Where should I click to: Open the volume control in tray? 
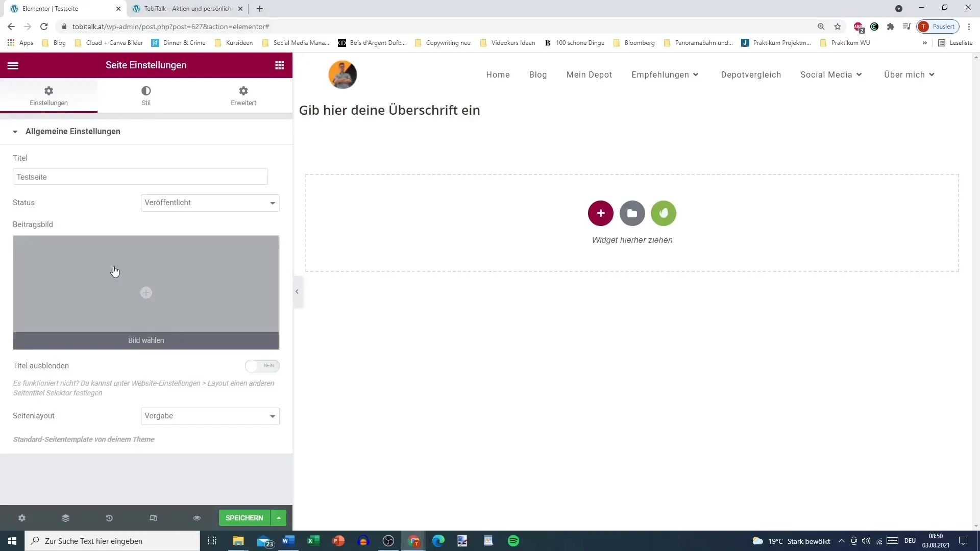coord(866,541)
